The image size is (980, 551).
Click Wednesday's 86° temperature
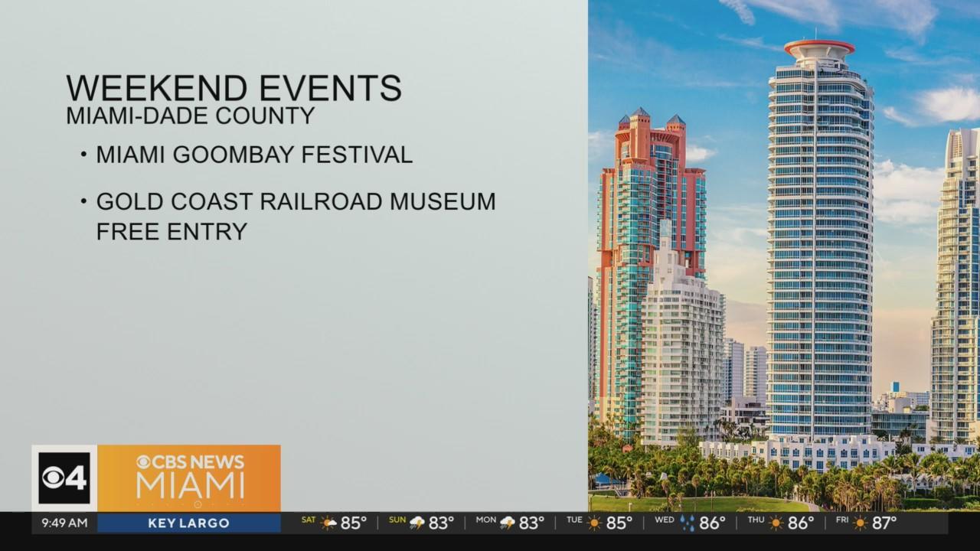click(x=712, y=523)
